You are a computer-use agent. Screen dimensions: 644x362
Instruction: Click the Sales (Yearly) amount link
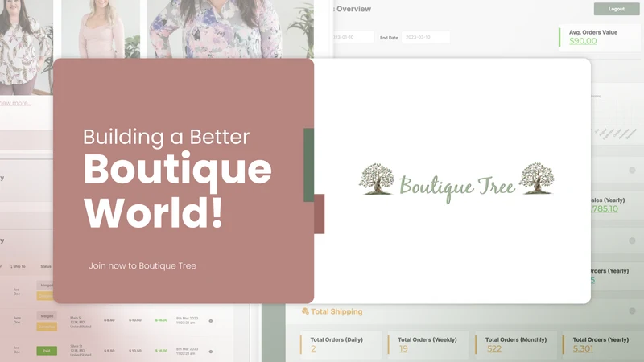[x=605, y=208]
